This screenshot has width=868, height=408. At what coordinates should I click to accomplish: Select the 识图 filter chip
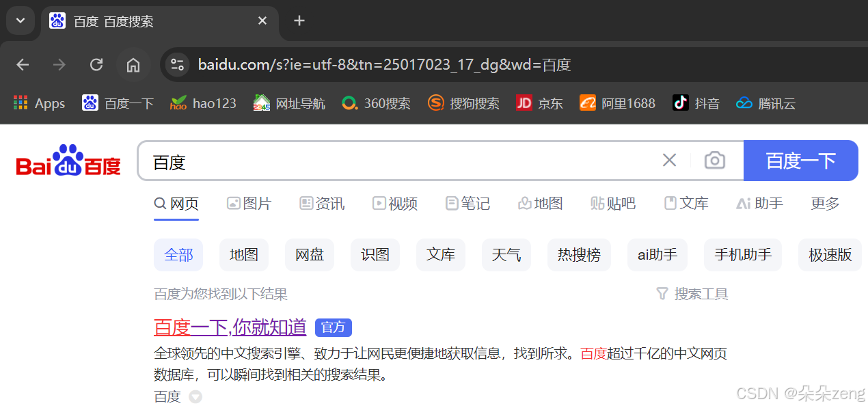(x=375, y=255)
